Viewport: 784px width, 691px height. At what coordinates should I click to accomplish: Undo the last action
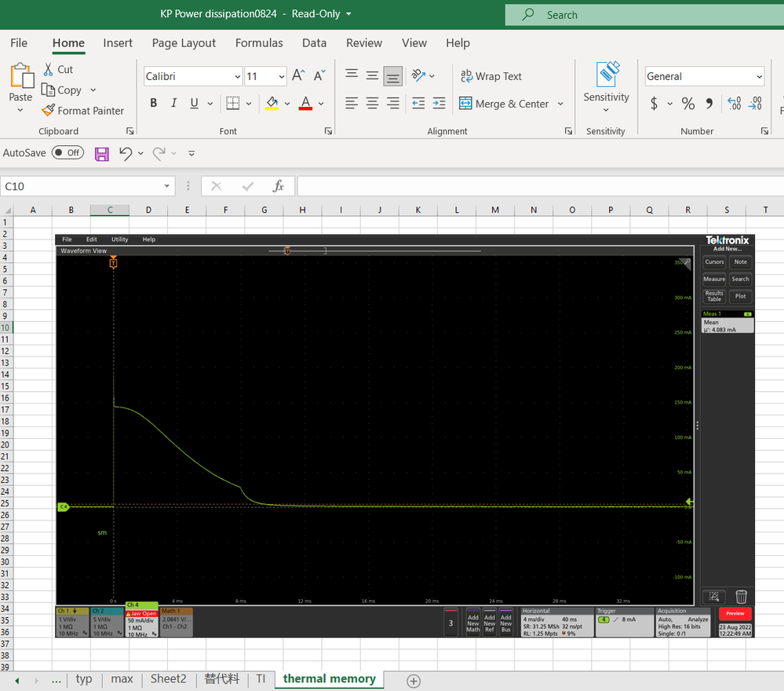coord(126,153)
